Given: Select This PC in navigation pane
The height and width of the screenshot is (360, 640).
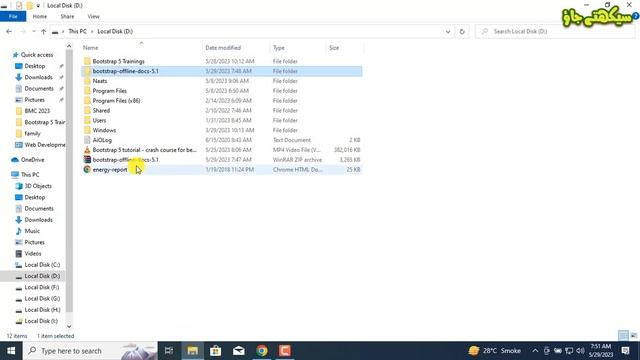Looking at the screenshot, I should tap(30, 175).
